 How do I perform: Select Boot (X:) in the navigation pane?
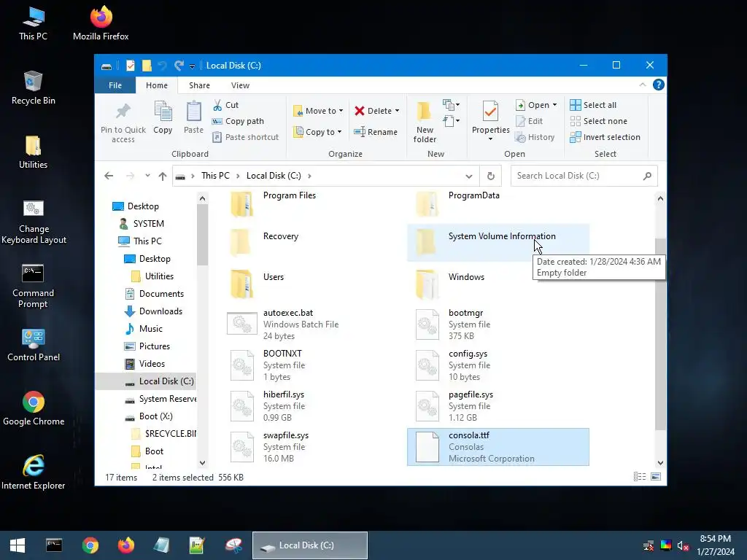(156, 416)
